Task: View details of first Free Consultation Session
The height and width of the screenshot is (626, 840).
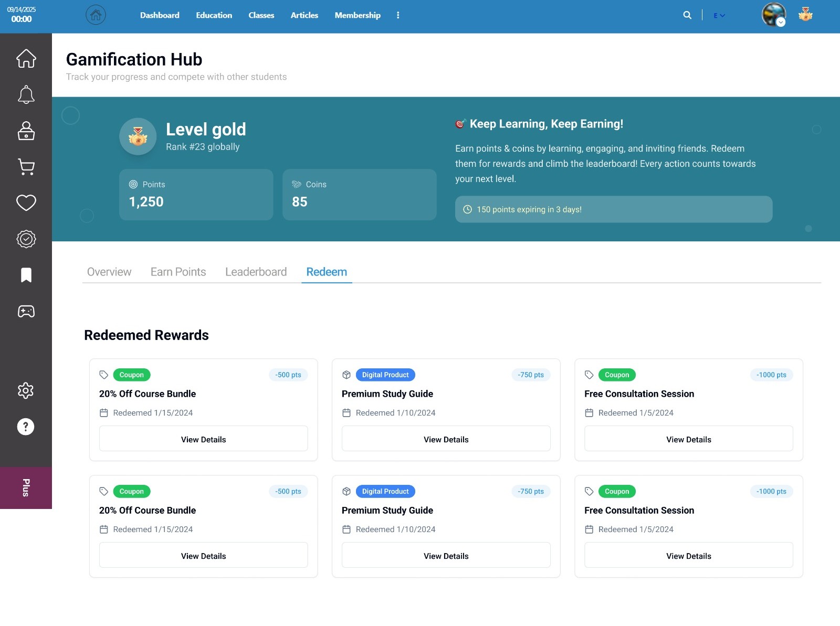Action: point(688,439)
